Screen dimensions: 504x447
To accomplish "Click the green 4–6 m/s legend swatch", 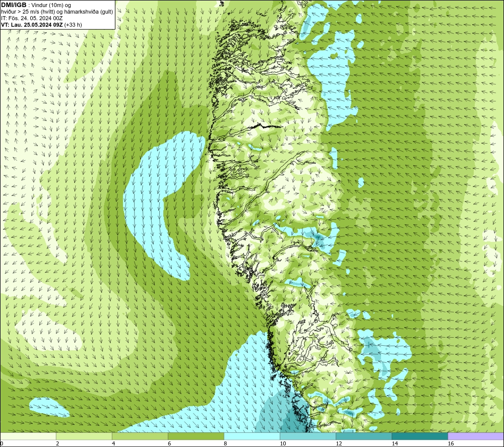I will (140, 436).
